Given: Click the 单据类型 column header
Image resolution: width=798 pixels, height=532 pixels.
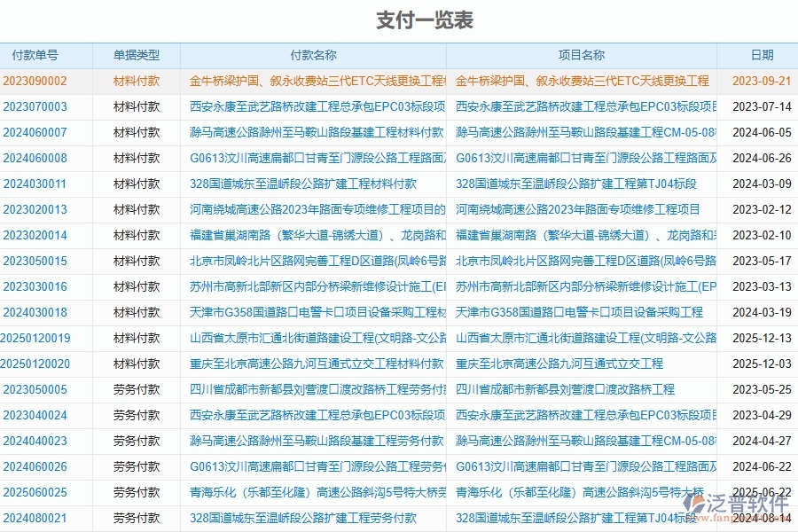Looking at the screenshot, I should [133, 55].
